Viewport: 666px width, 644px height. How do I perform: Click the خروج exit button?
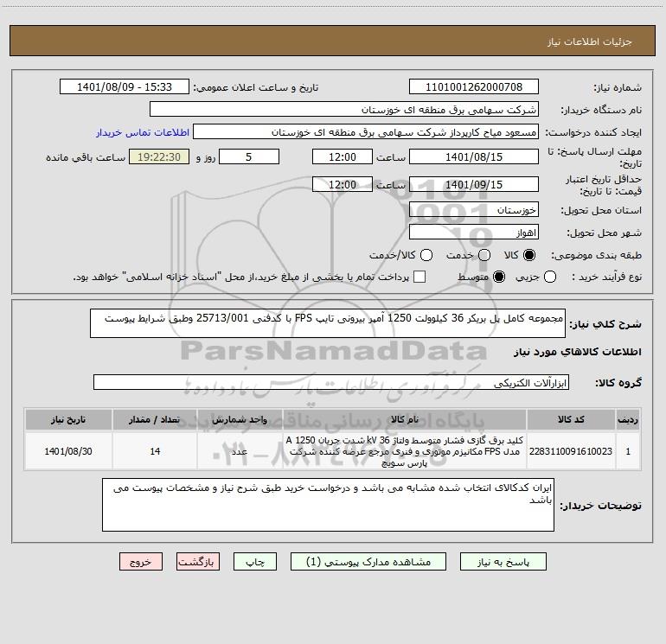pos(141,562)
